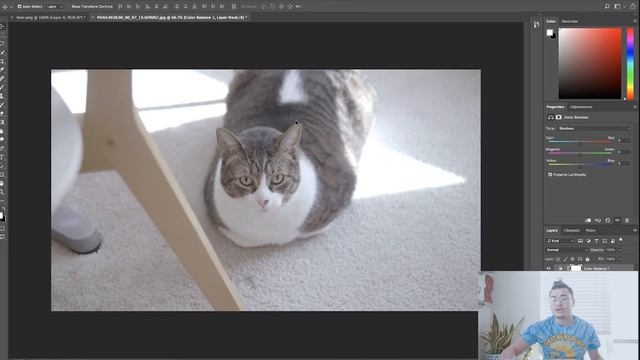Open Color panel flyout menu
The height and width of the screenshot is (360, 640).
635,21
